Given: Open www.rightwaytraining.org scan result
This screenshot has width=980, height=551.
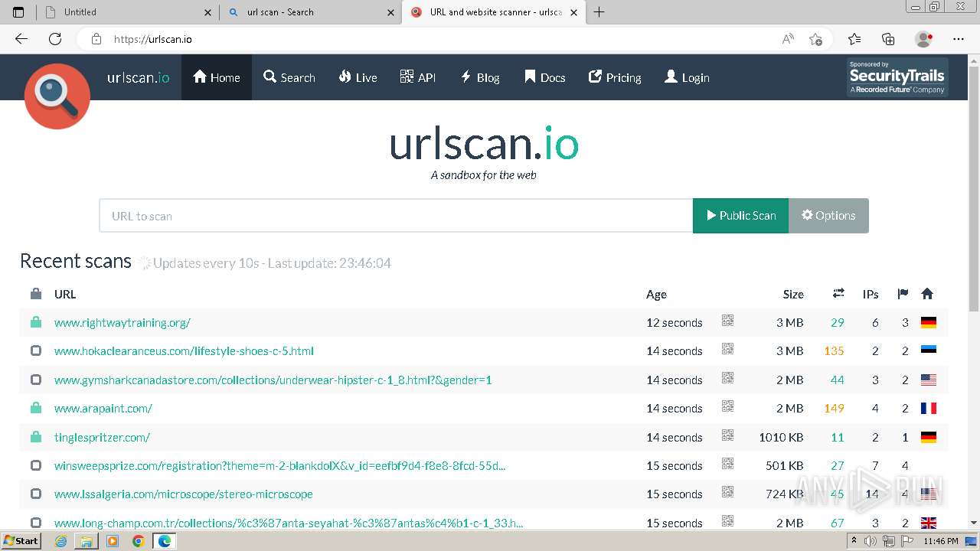Looking at the screenshot, I should [122, 322].
